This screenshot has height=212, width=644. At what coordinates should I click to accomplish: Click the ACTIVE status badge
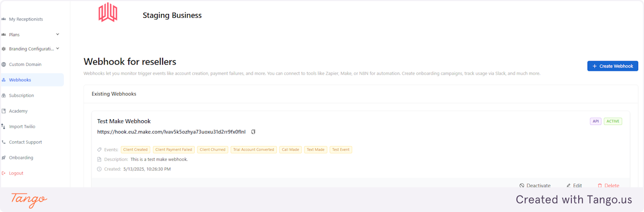613,121
